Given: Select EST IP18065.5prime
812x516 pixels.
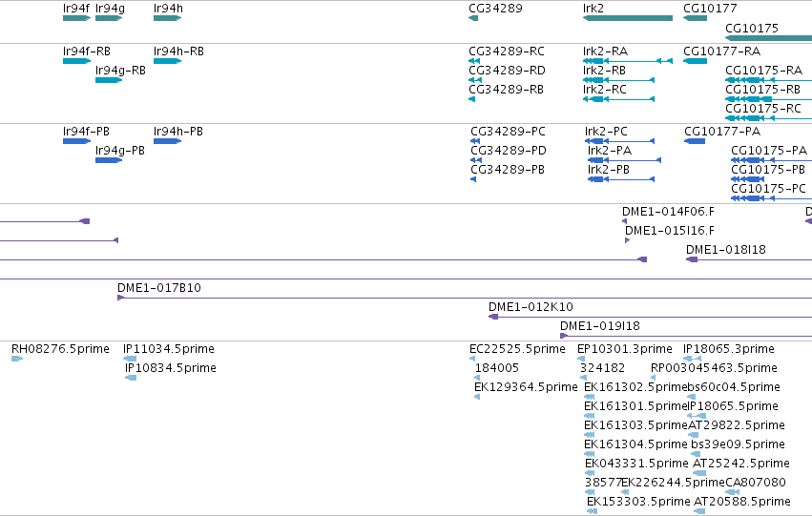Looking at the screenshot, I should [x=733, y=407].
